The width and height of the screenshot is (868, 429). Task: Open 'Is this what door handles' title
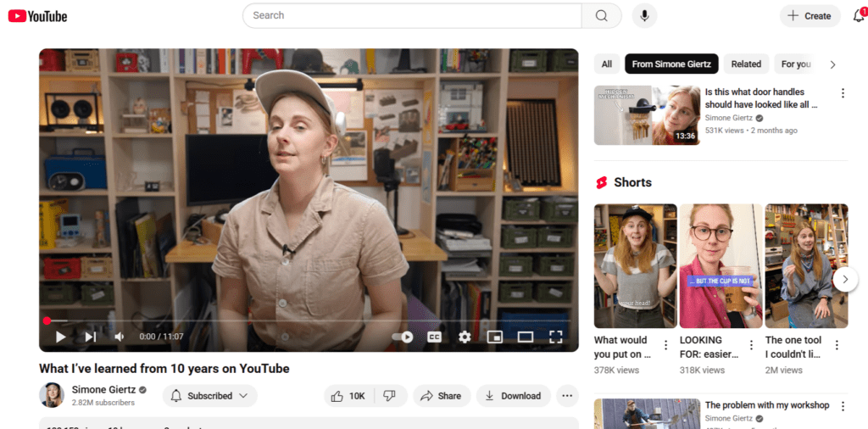coord(761,98)
